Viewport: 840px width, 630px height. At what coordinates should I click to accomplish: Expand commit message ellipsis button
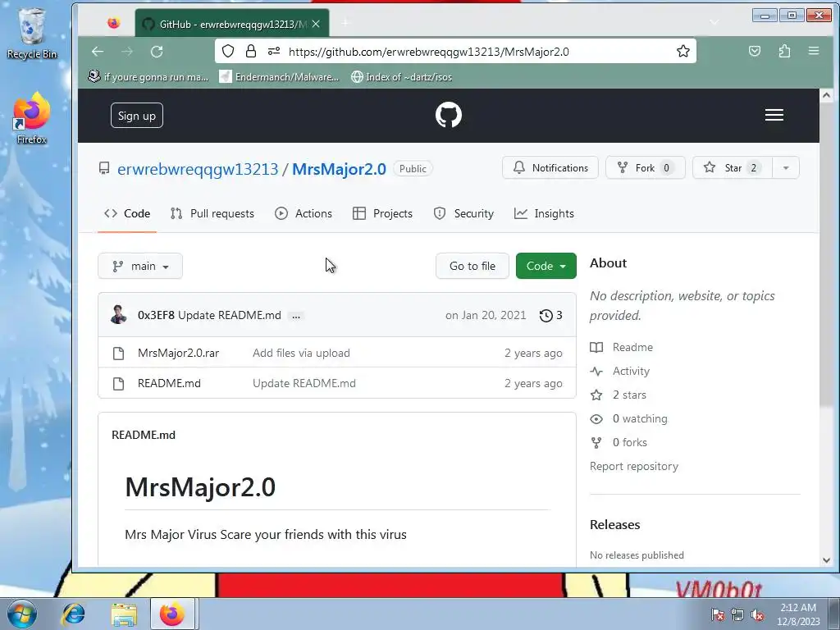coord(295,316)
